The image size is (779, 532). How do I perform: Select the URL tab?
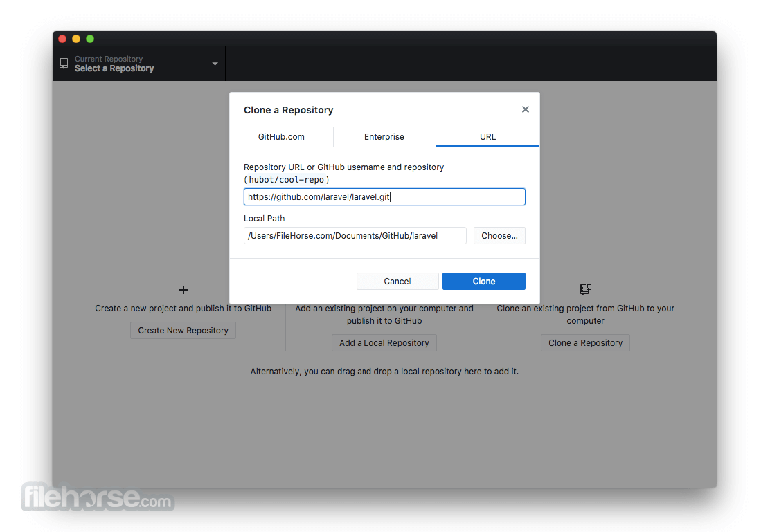(x=487, y=137)
